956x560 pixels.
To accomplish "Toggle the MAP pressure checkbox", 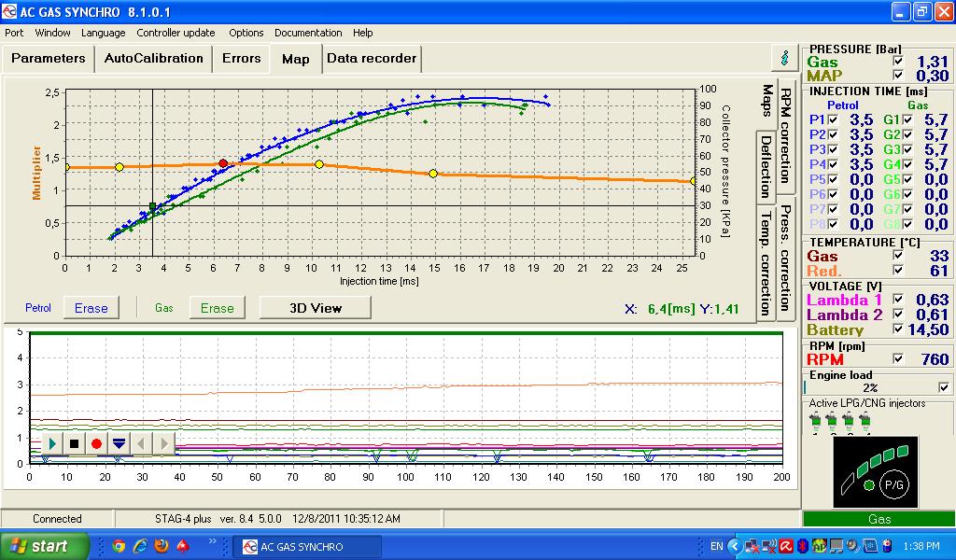I will pyautogui.click(x=898, y=76).
